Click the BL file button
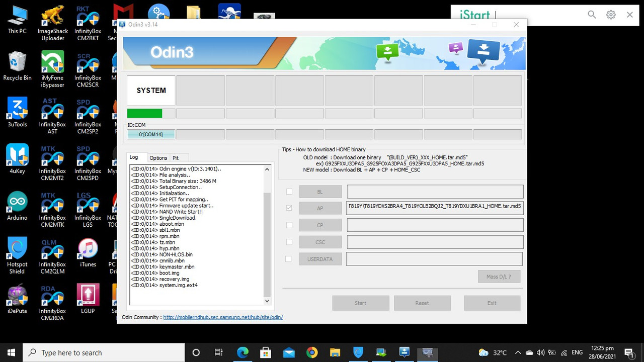The height and width of the screenshot is (362, 644). click(320, 192)
